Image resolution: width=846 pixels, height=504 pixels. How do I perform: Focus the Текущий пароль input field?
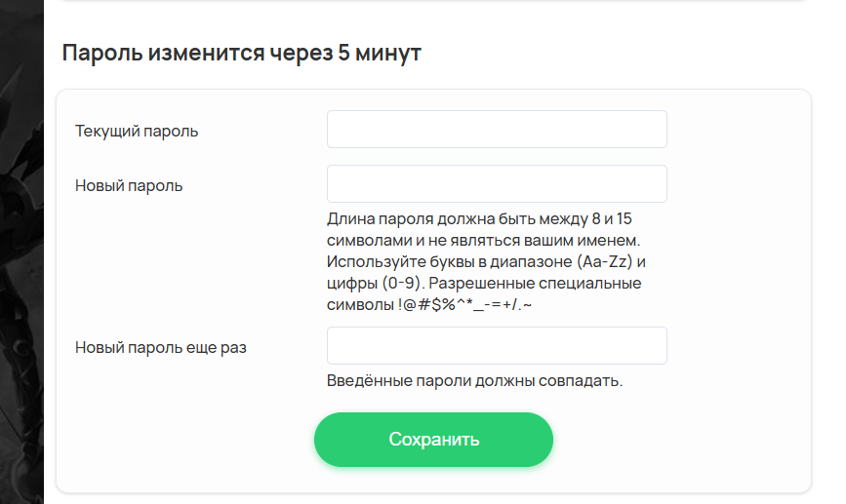coord(497,130)
